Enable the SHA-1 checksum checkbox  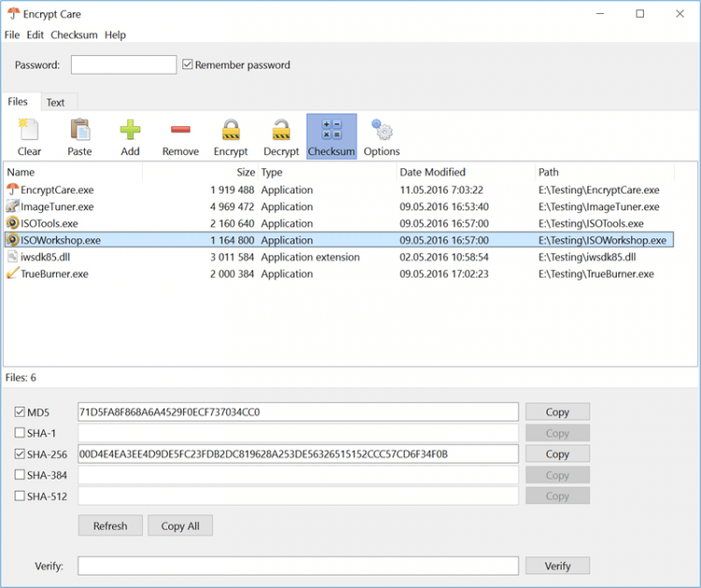(21, 433)
